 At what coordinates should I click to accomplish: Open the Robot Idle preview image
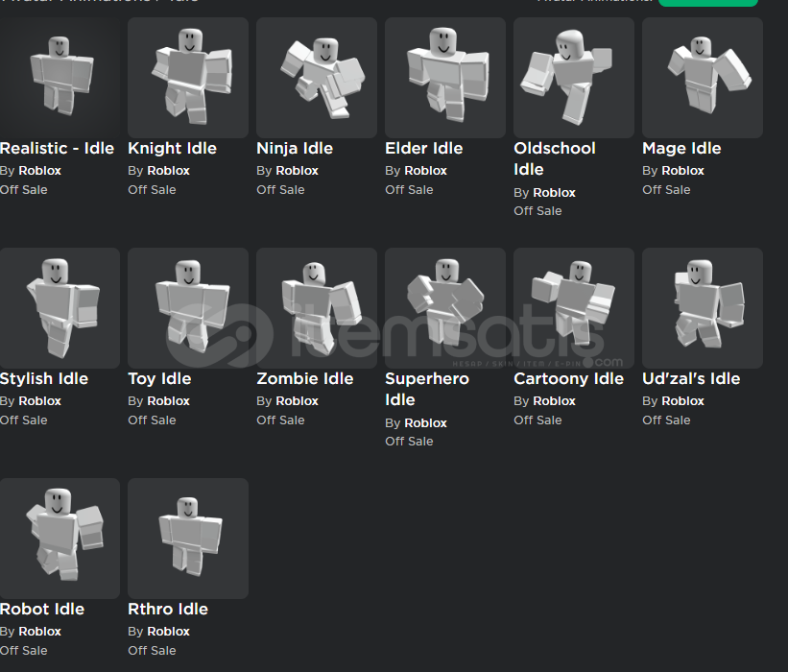pos(60,538)
